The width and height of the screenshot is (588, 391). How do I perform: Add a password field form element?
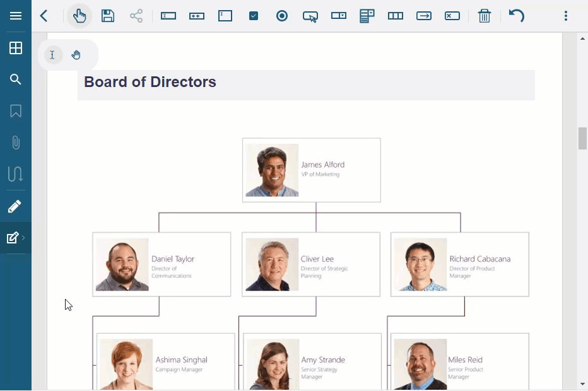[x=196, y=16]
